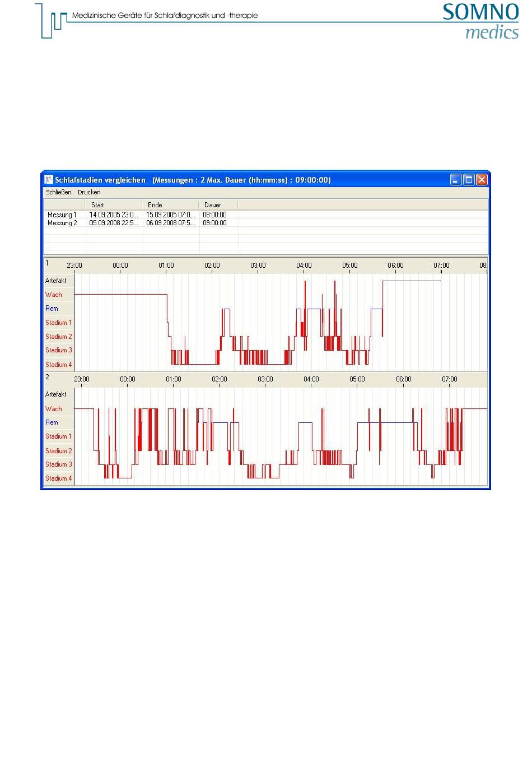Click the Start column header
This screenshot has height=777, width=532.
coord(98,205)
